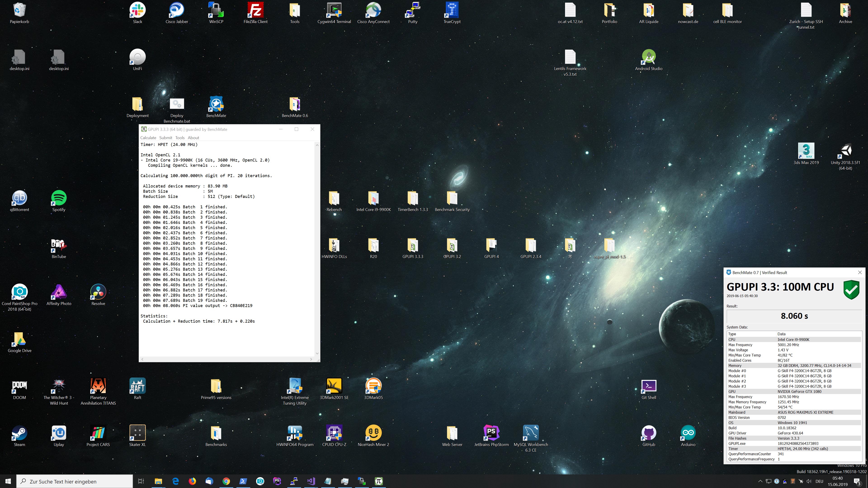Open the WinSCP desktop icon
The image size is (868, 488).
coord(216,13)
